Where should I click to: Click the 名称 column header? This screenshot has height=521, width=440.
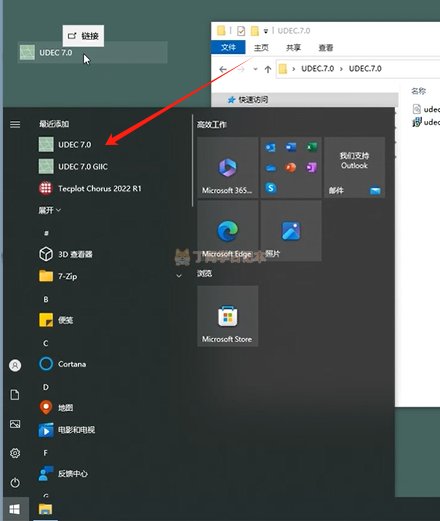[418, 91]
